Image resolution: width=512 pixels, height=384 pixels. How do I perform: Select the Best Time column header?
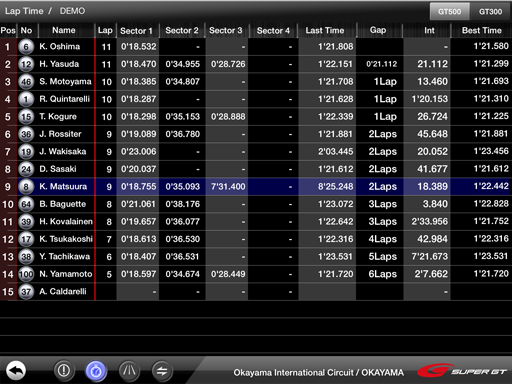(481, 31)
